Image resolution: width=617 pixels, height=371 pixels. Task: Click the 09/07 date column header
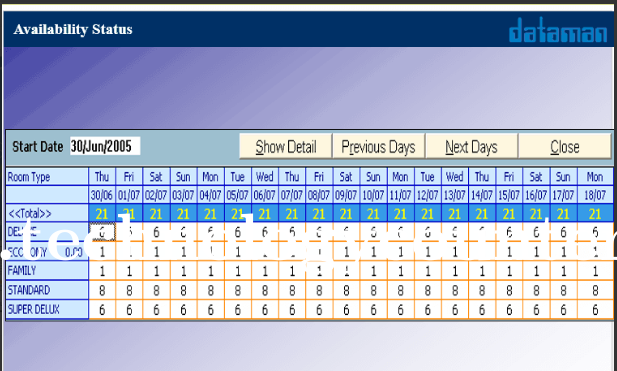346,195
